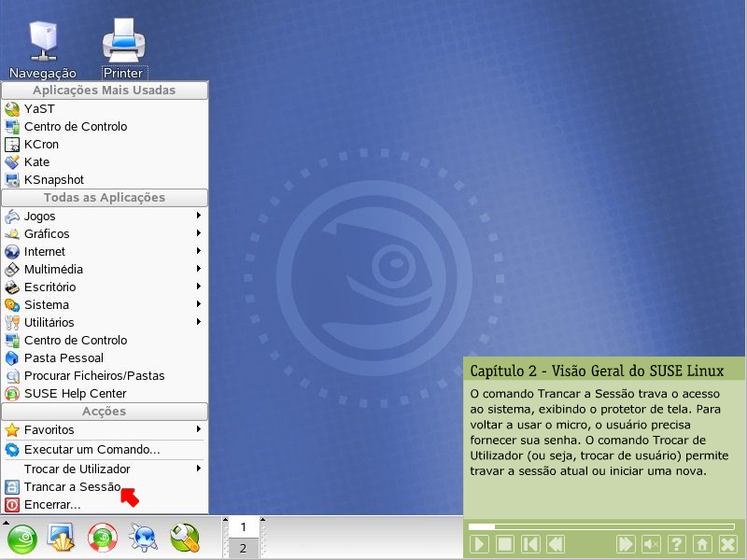Image resolution: width=747 pixels, height=560 pixels.
Task: Switch to virtual desktop 2
Action: pos(243,549)
